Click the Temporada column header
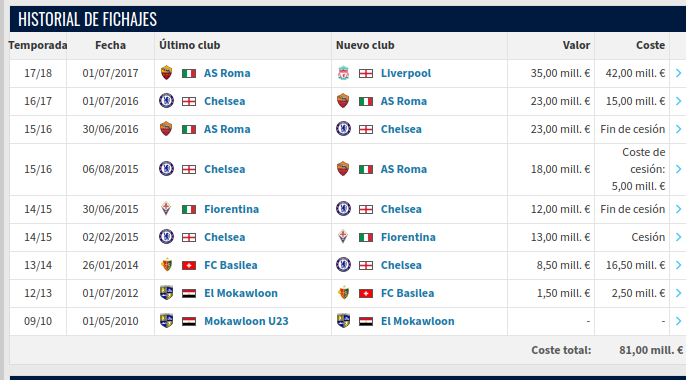Screen dimensions: 686x380 [38, 45]
